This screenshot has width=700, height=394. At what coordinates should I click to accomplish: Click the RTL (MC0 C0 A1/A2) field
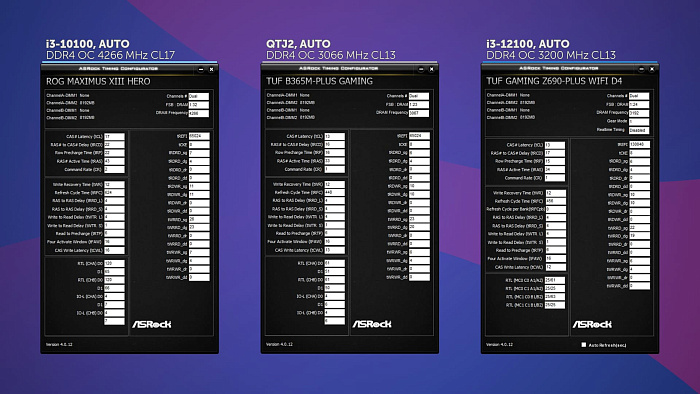[555, 280]
